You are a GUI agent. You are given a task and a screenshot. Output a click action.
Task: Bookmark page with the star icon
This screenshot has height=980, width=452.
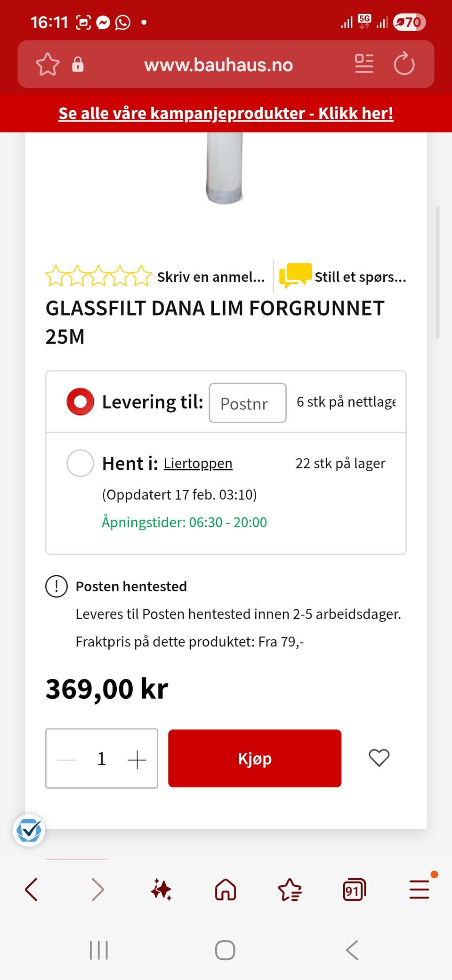(x=48, y=65)
